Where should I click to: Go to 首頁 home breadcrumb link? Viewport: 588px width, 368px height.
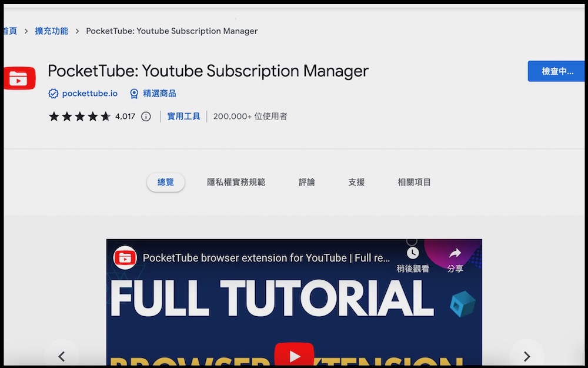click(x=10, y=31)
